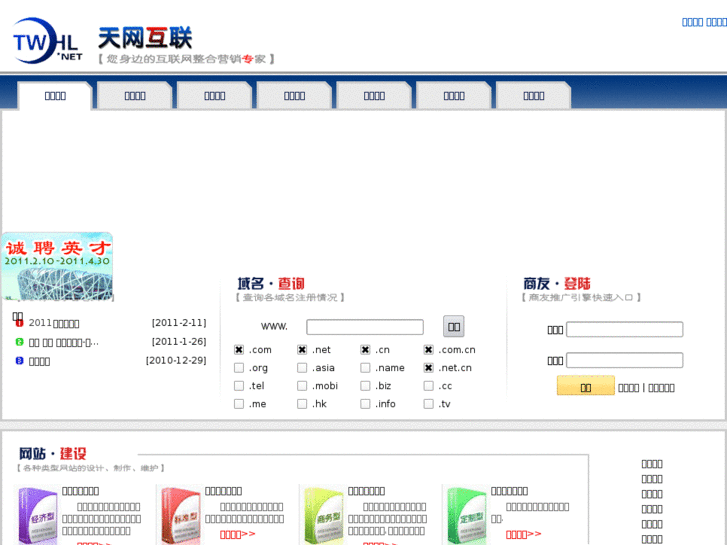Tick the .me domain checkbox
The height and width of the screenshot is (545, 727).
pos(239,404)
